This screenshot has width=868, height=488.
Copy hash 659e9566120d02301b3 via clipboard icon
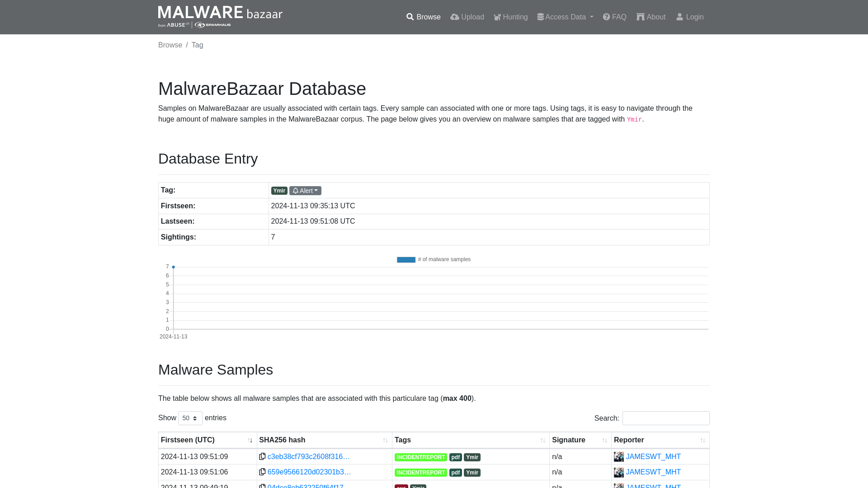262,472
